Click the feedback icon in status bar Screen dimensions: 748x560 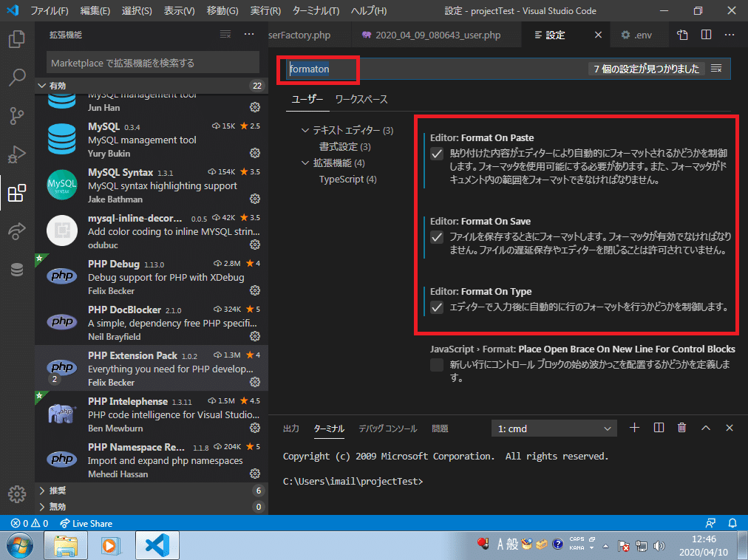711,523
